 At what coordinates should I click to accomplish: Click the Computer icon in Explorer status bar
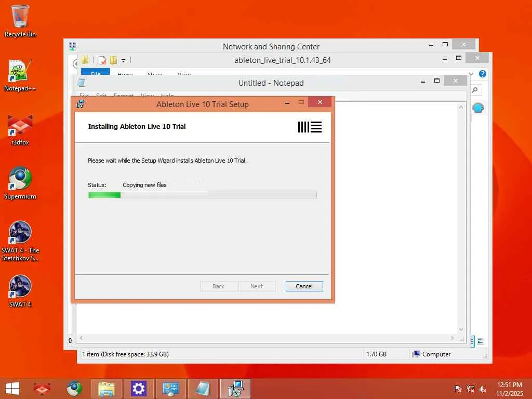click(x=416, y=354)
